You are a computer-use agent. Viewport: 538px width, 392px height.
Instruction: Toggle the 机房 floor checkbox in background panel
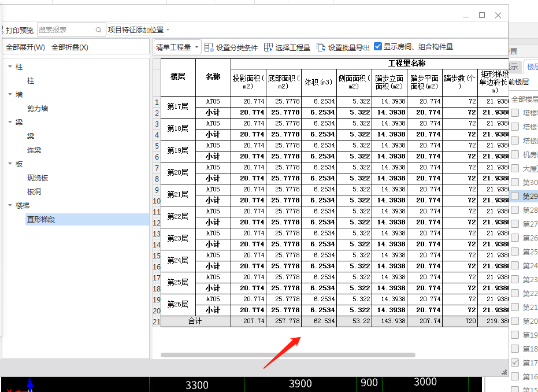coord(515,154)
